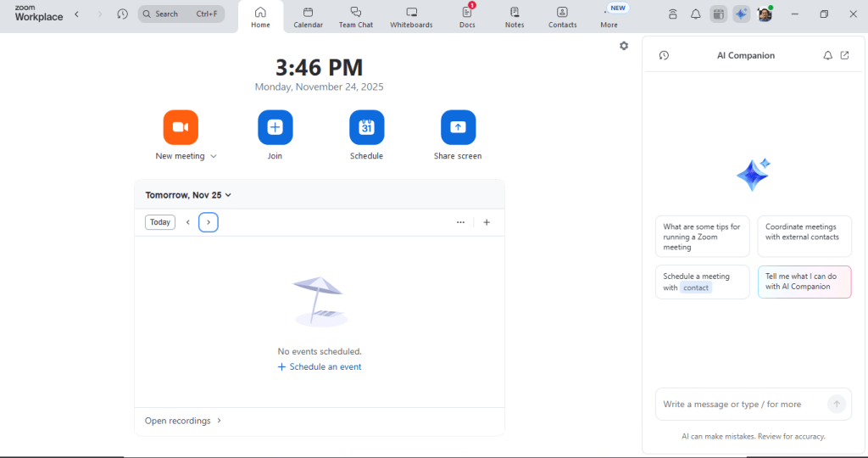
Task: Click the Share screen arrow icon
Action: pos(458,127)
